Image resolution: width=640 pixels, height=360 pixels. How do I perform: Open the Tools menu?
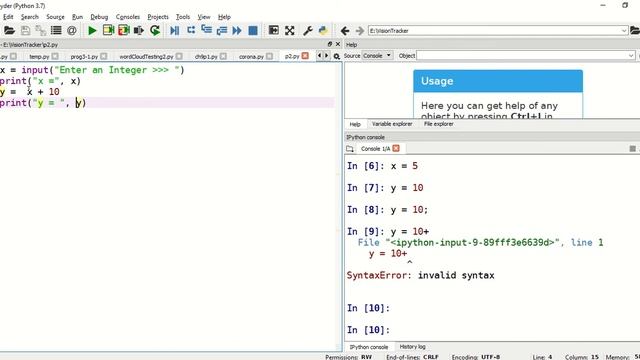pos(183,17)
